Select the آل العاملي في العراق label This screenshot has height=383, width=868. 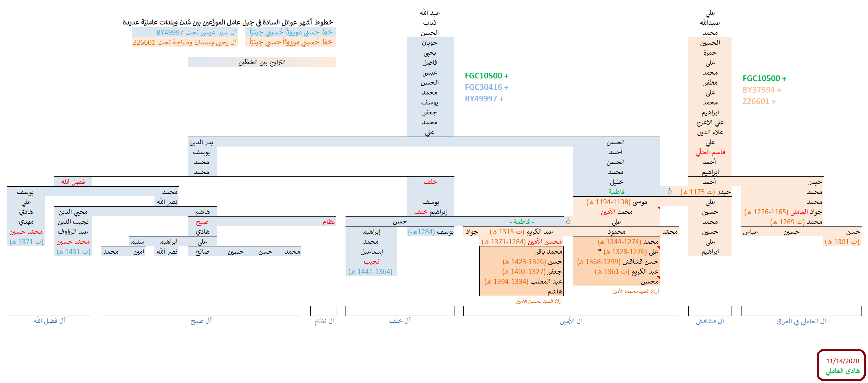click(x=801, y=321)
